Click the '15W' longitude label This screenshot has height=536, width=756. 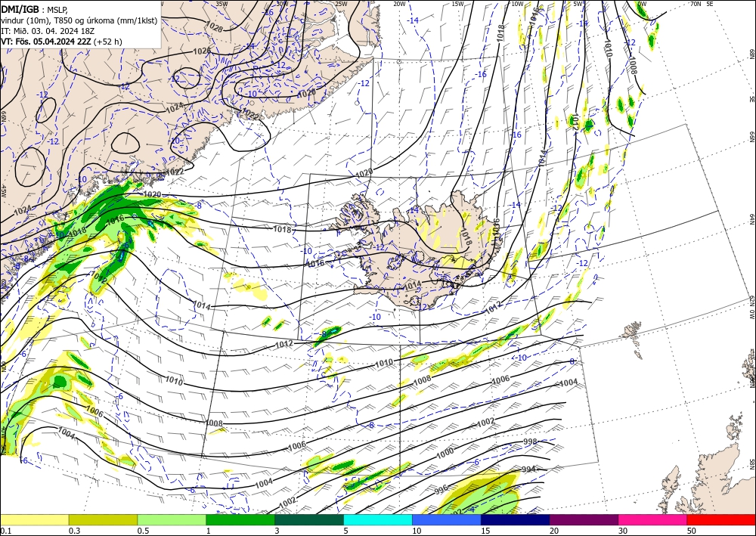click(x=457, y=4)
